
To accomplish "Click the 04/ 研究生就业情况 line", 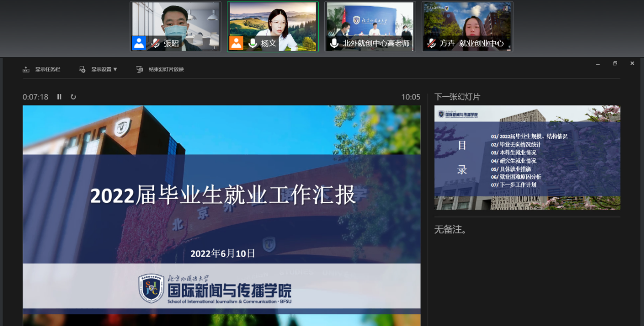I will [x=514, y=161].
